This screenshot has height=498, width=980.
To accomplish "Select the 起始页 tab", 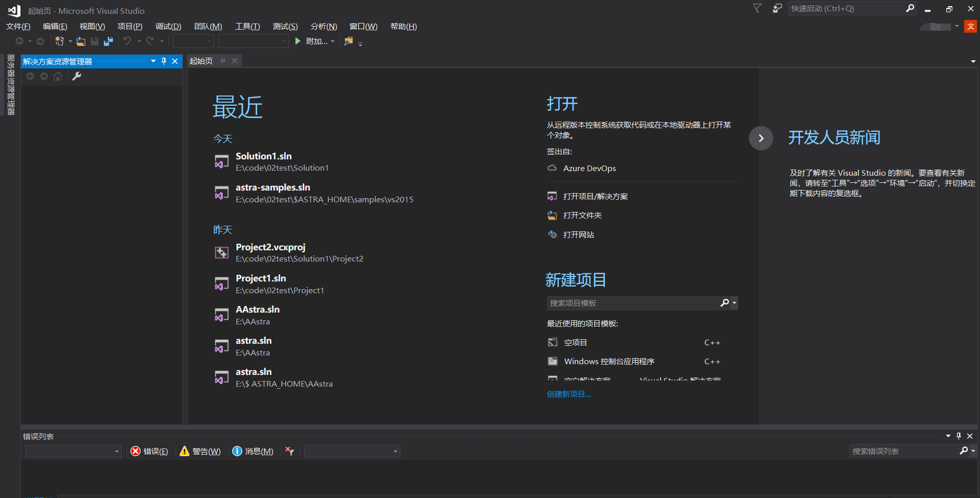I will (201, 61).
